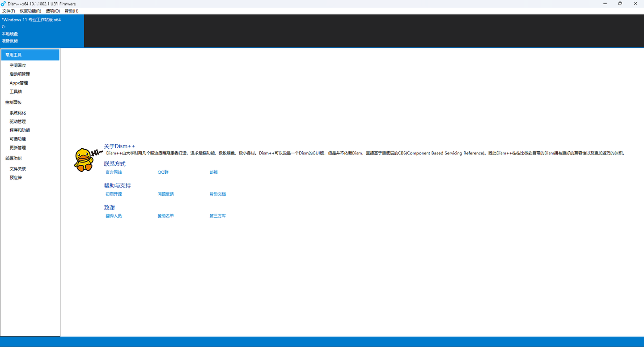Open 启动项管理 in the sidebar

20,74
